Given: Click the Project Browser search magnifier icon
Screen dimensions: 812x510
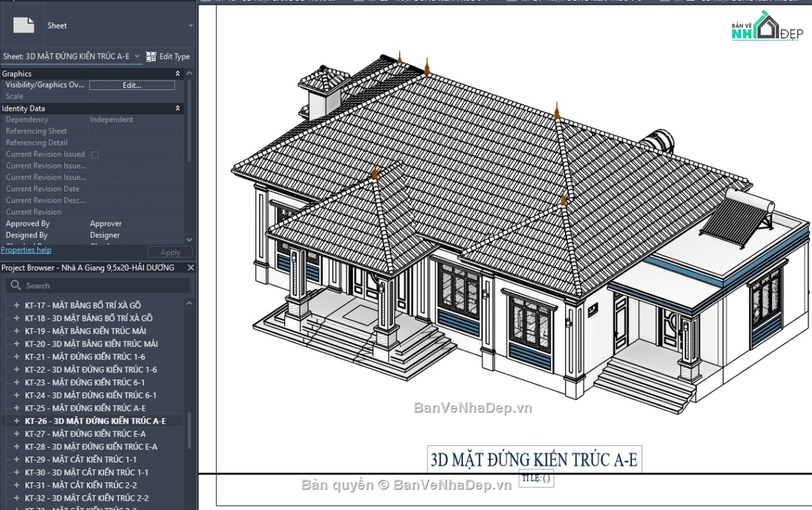Looking at the screenshot, I should tap(16, 286).
